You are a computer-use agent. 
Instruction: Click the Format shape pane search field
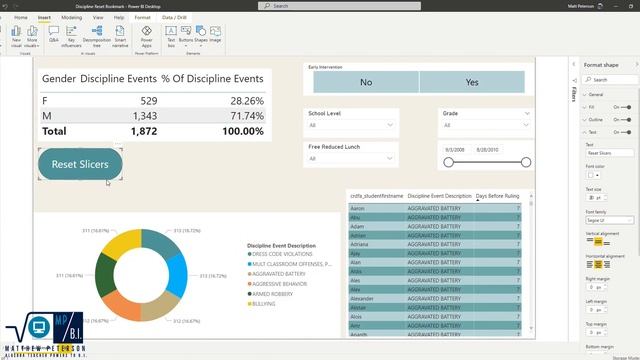coord(610,80)
